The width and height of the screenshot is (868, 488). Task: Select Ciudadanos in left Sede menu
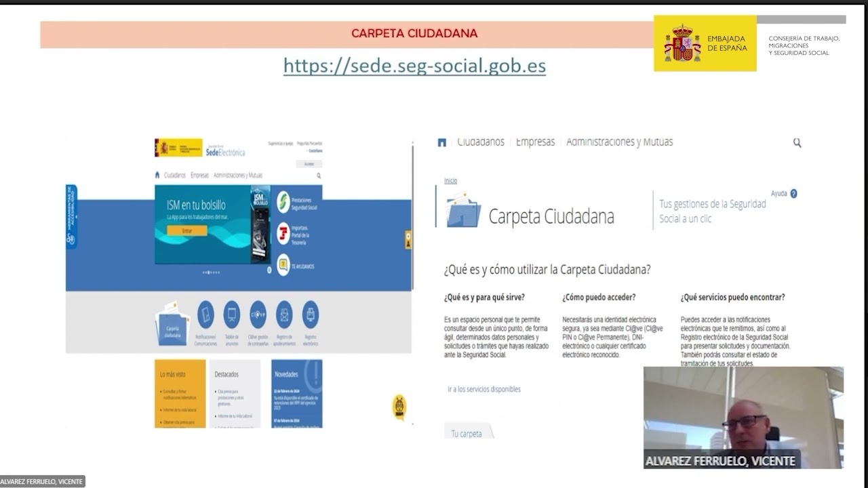pyautogui.click(x=175, y=176)
